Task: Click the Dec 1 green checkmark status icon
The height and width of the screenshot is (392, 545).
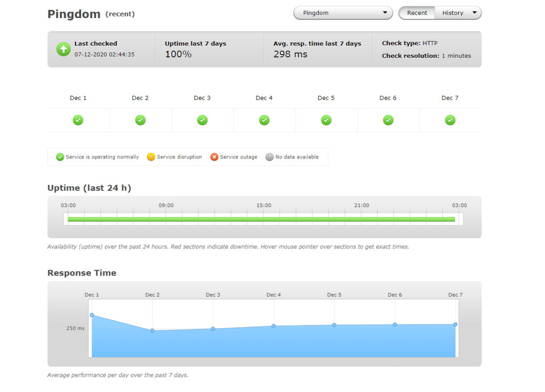Action: click(78, 120)
